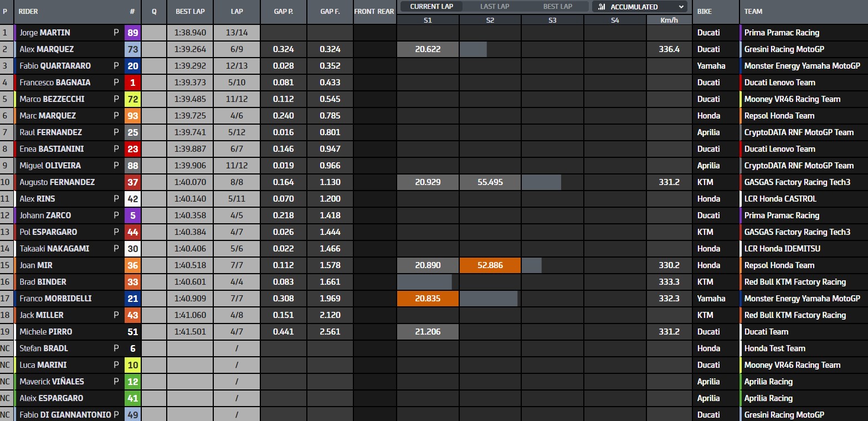Click the Q column header

pos(154,12)
